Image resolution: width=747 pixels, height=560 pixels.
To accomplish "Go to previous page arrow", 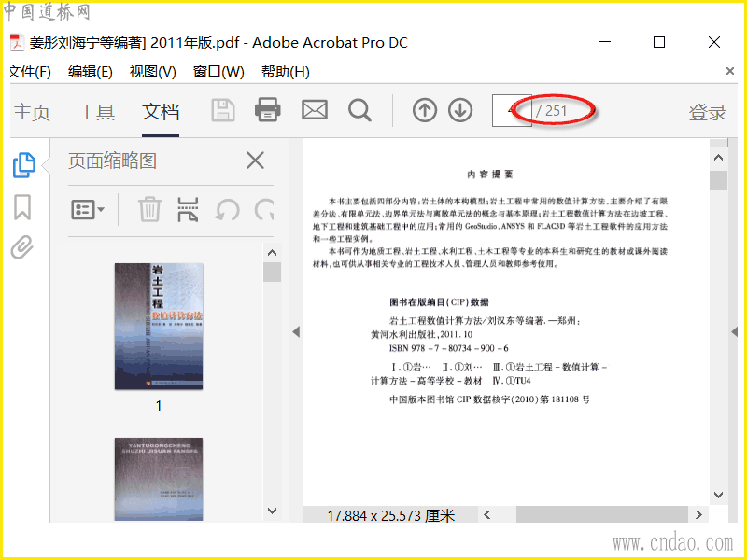I will click(425, 110).
